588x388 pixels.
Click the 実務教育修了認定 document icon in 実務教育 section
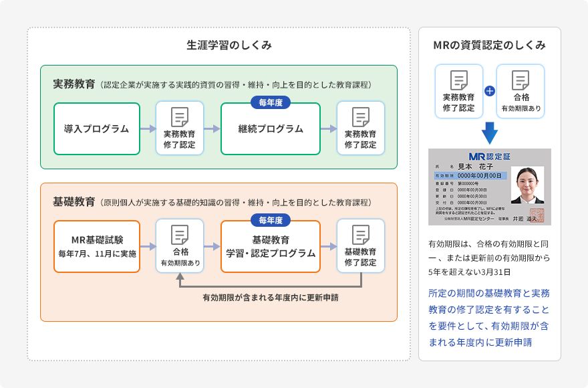tap(178, 127)
